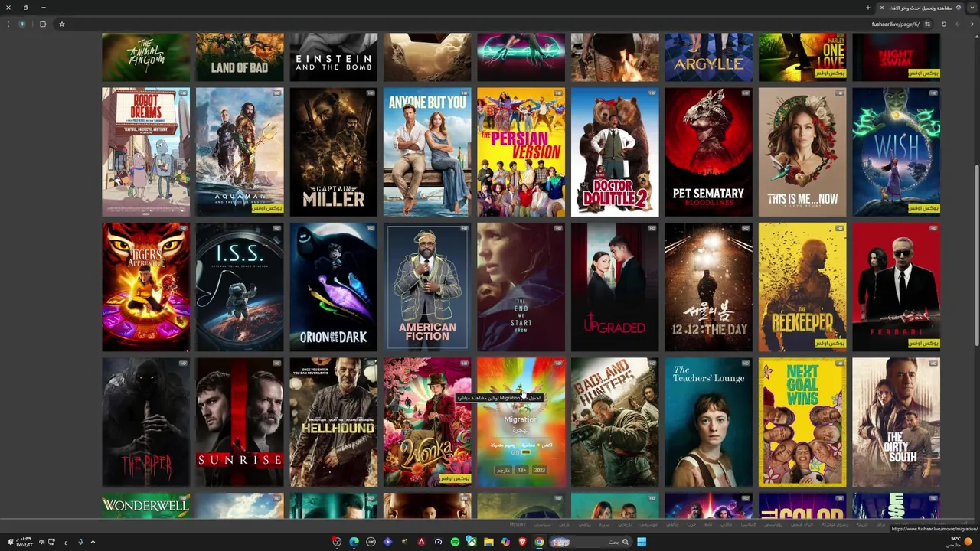
Task: Open The Dirty South poster
Action: [x=897, y=422]
